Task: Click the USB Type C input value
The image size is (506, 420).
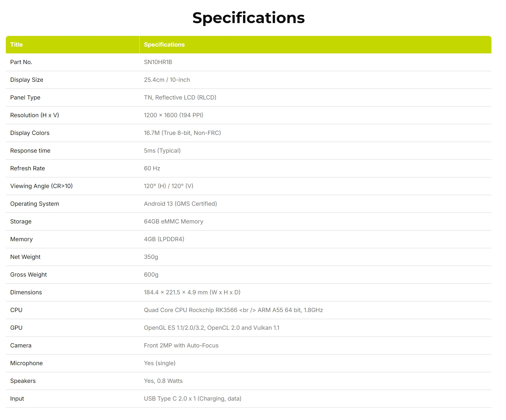Action: 193,399
